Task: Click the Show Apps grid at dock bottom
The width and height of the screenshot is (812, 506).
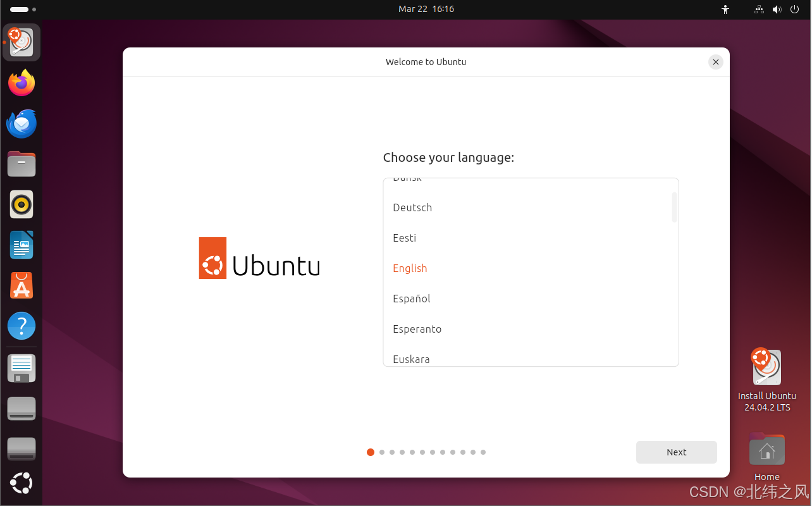Action: (x=21, y=483)
